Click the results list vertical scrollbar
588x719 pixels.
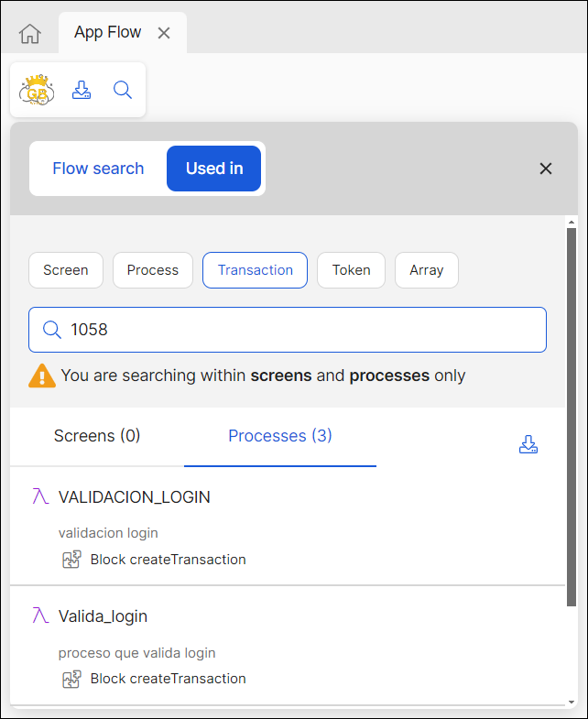(x=572, y=412)
